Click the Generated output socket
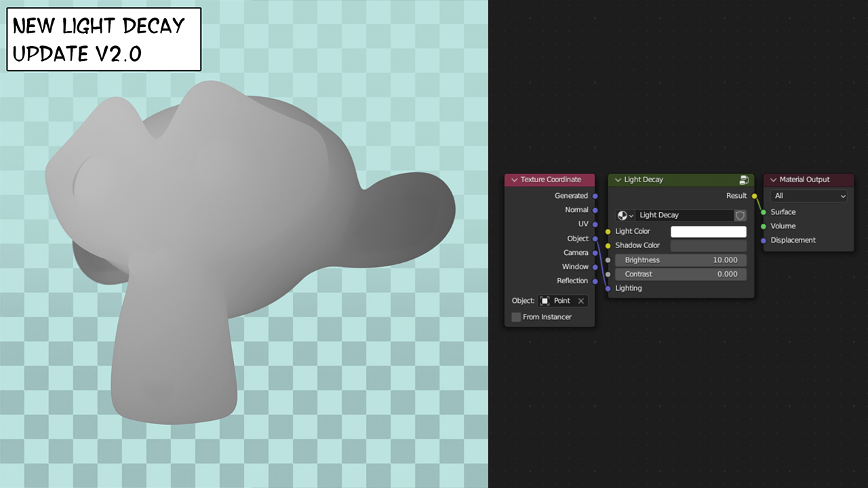This screenshot has height=488, width=868. [595, 196]
